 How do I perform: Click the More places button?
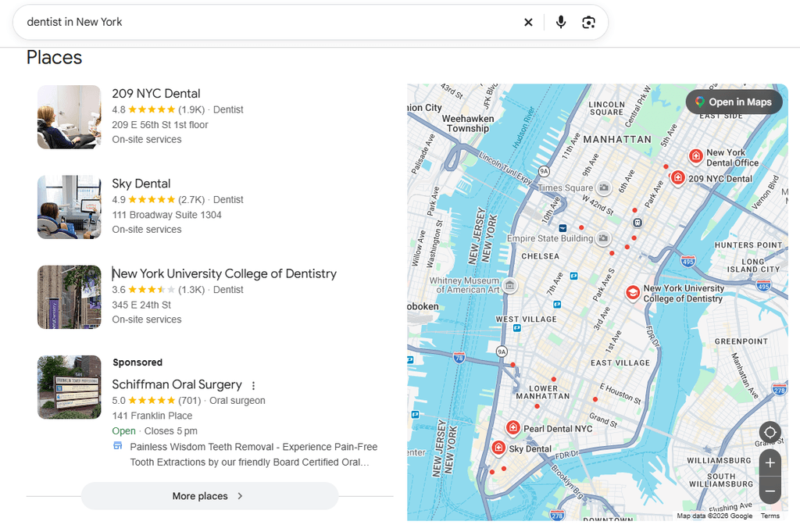pos(209,496)
